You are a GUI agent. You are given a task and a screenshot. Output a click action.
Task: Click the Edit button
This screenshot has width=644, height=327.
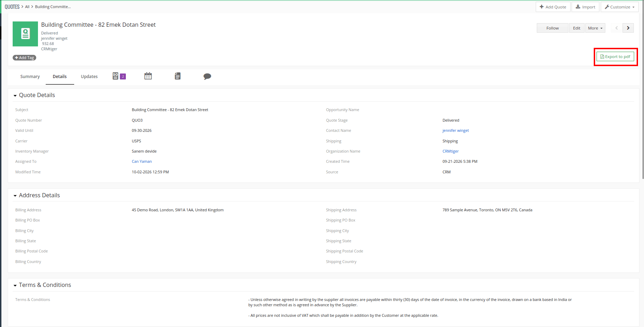tap(577, 28)
